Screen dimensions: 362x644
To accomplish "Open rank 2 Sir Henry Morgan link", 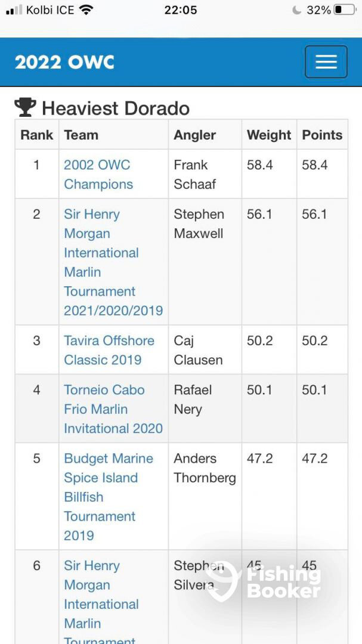I will (113, 262).
